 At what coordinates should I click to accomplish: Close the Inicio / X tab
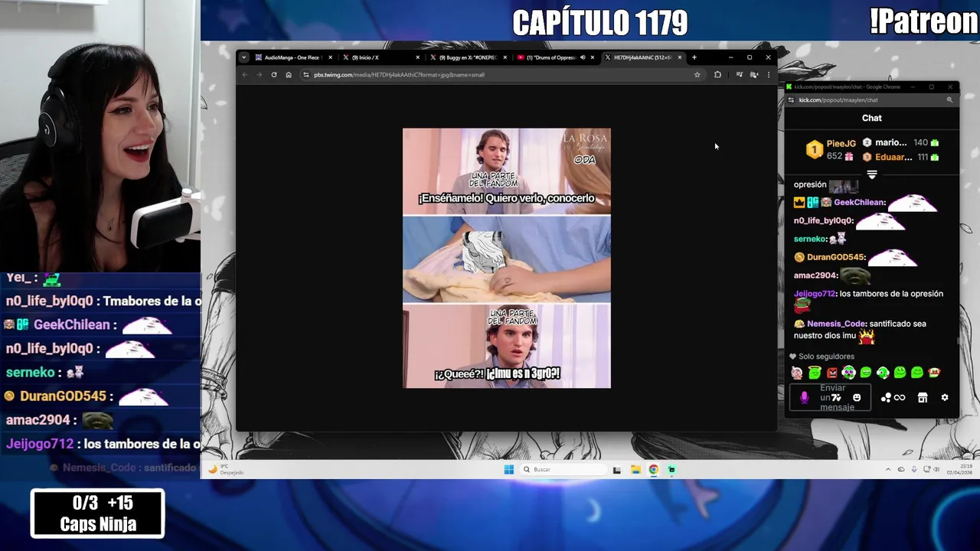pyautogui.click(x=417, y=57)
